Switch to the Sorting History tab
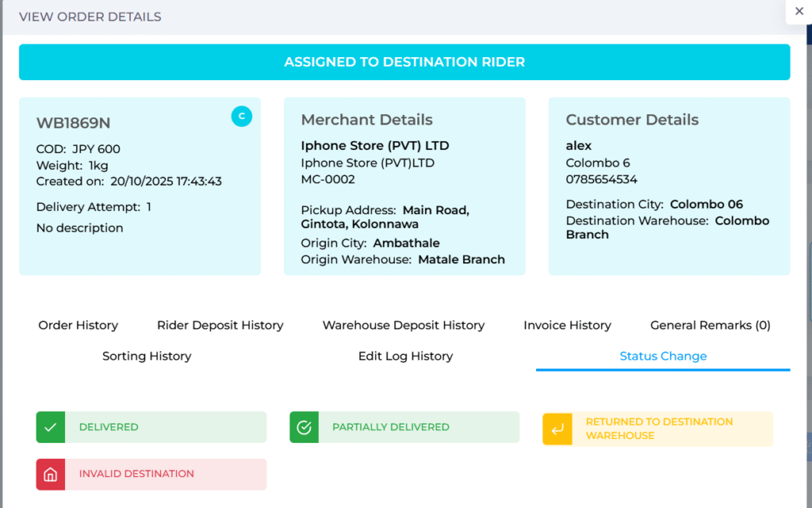 click(147, 356)
